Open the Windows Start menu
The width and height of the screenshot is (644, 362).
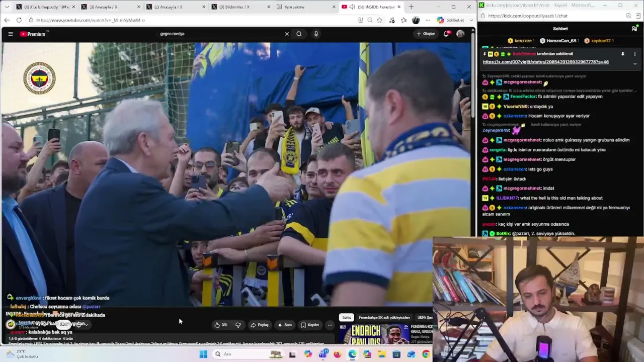coord(203,354)
